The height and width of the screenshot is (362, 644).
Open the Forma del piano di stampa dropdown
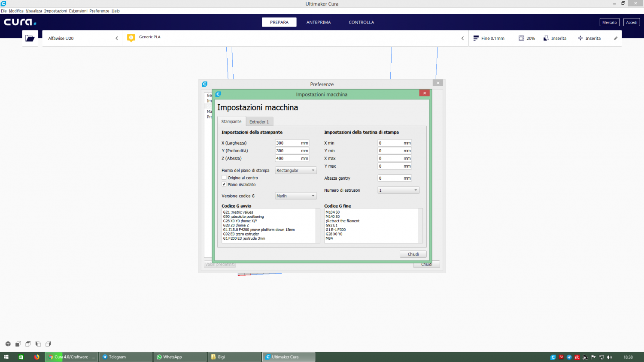point(295,170)
